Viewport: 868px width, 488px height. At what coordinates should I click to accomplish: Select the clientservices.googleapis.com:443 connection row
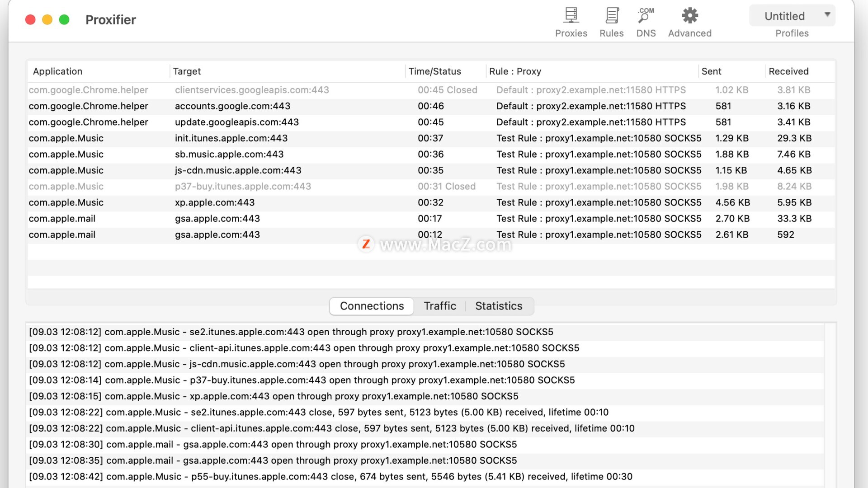[431, 90]
